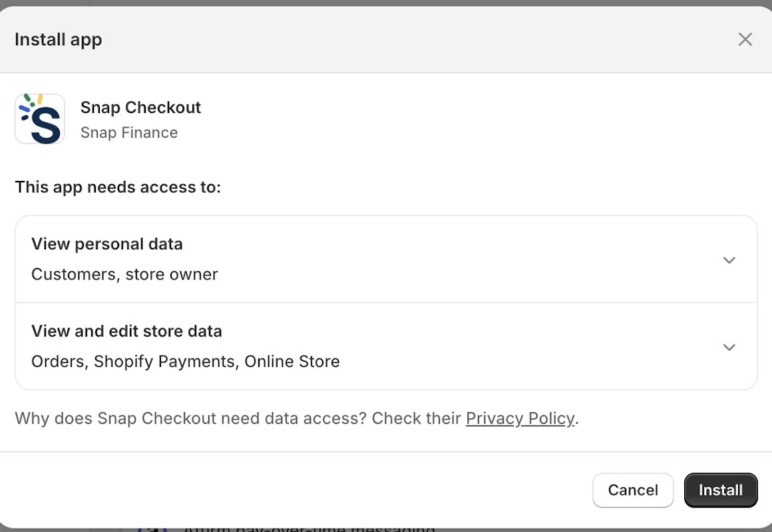Expand the View and edit store data chevron

pos(729,347)
